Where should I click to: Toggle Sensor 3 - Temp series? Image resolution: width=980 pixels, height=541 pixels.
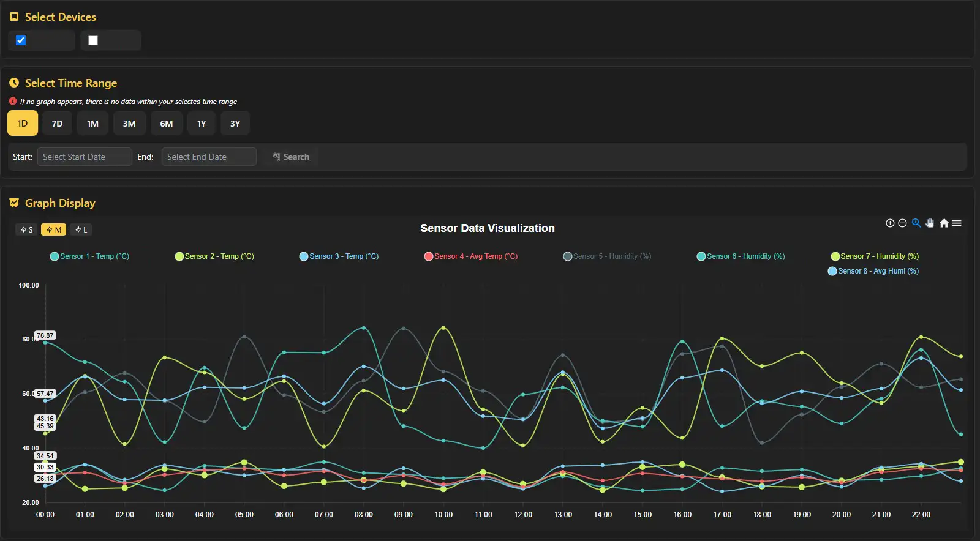click(339, 256)
